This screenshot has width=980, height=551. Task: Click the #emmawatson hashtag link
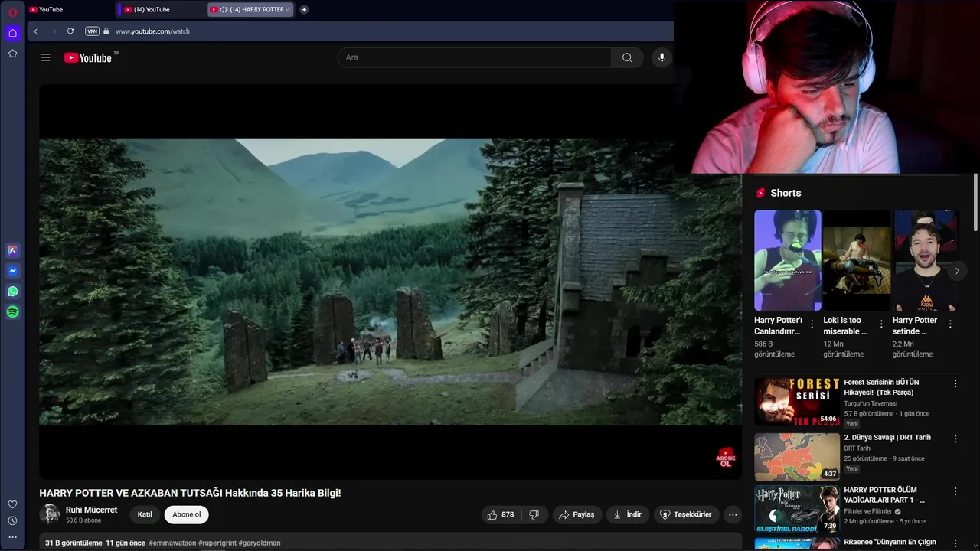pyautogui.click(x=172, y=543)
